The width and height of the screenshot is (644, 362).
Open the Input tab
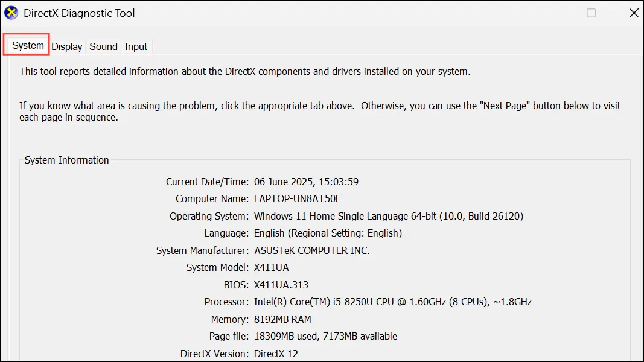(x=136, y=47)
